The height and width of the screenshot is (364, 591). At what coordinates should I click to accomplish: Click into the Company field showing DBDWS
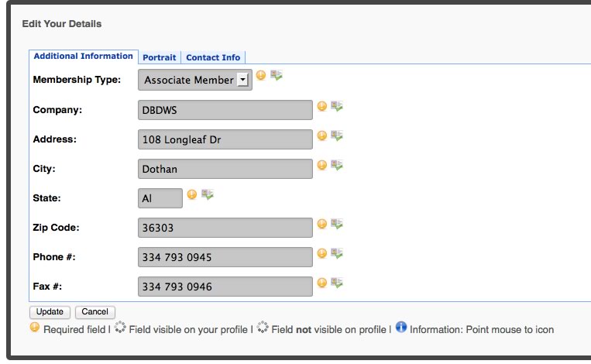225,110
